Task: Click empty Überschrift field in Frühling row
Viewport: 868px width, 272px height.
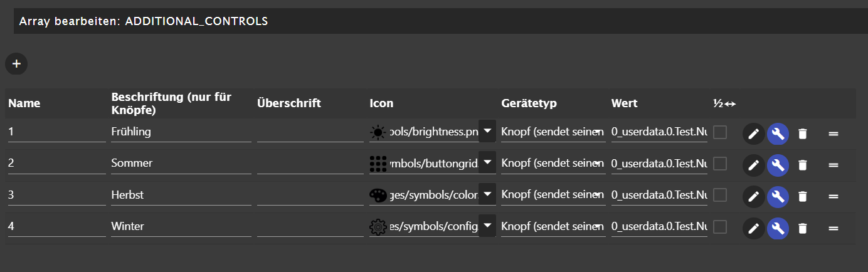Action: click(x=310, y=132)
